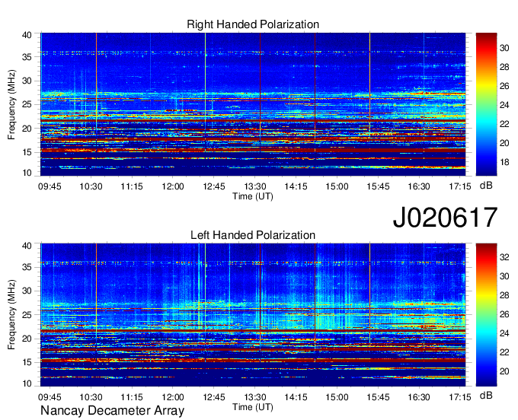Image resolution: width=518 pixels, height=420 pixels.
Task: Click the 17:15 time tick on right-handed plot
Action: [x=460, y=186]
